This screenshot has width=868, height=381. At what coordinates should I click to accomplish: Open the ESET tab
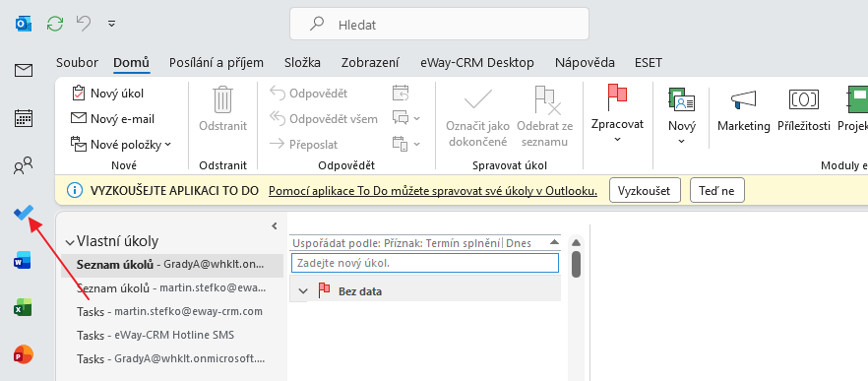pyautogui.click(x=649, y=63)
